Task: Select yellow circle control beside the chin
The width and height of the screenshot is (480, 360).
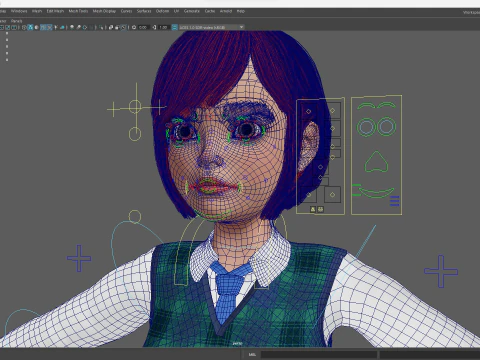Action: [x=135, y=216]
